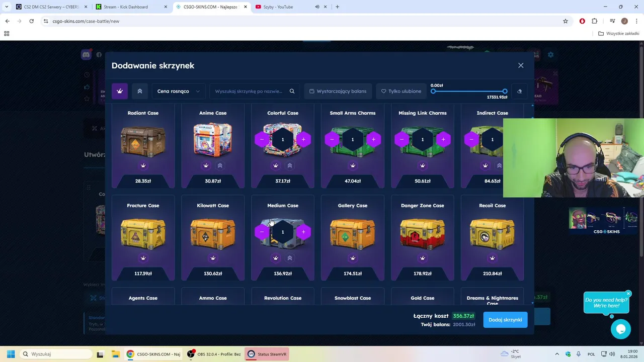
Task: Select the Kilowatt Case image
Action: pyautogui.click(x=213, y=233)
